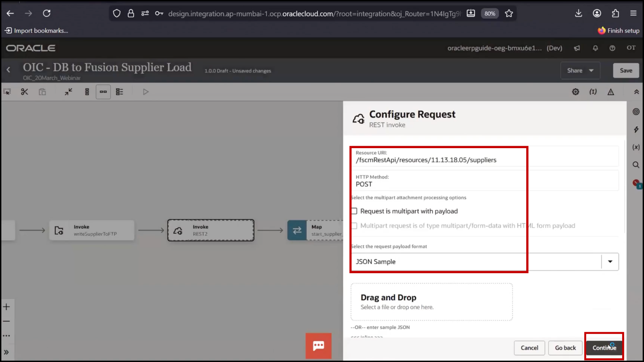Open the integration variables (I) icon

pyautogui.click(x=593, y=92)
